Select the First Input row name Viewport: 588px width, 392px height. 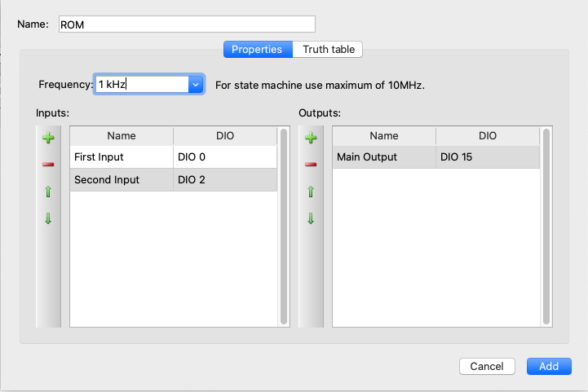point(122,157)
